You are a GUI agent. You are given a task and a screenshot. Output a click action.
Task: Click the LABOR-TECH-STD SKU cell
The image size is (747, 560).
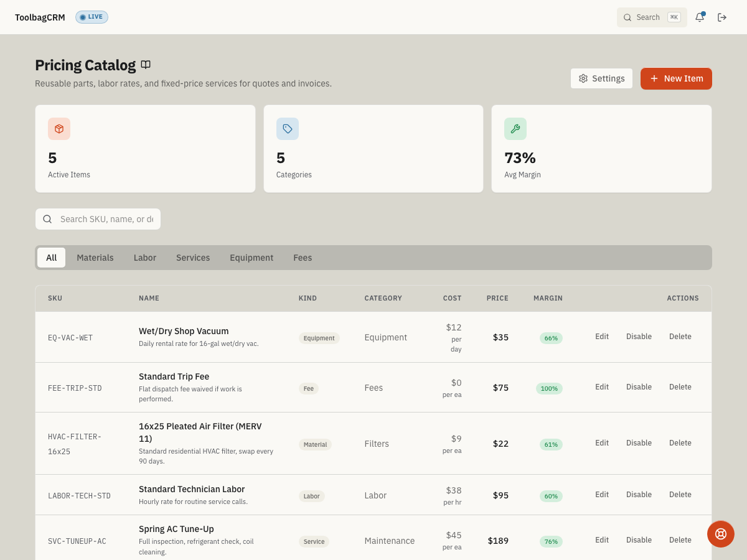tap(79, 496)
